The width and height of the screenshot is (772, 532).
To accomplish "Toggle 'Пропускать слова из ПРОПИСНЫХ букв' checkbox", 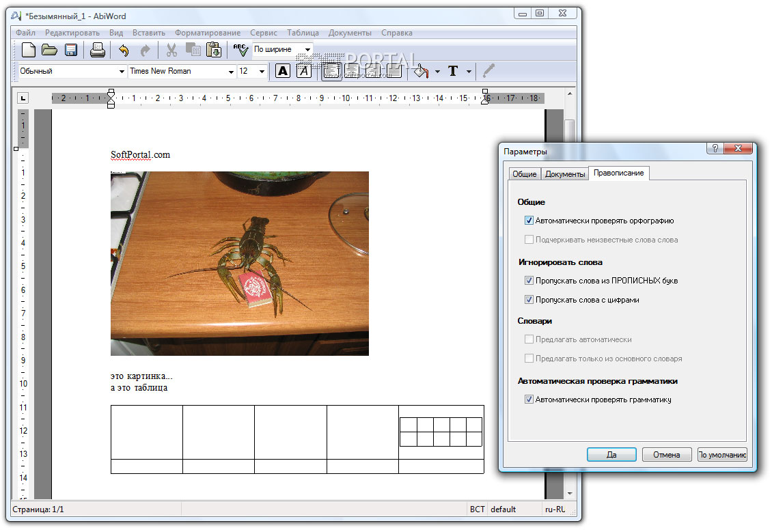I will [x=529, y=281].
